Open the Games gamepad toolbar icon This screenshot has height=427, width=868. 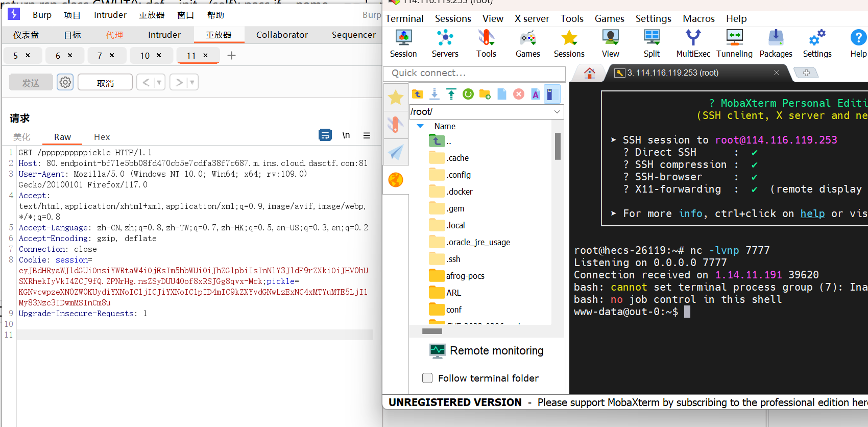[x=528, y=43]
